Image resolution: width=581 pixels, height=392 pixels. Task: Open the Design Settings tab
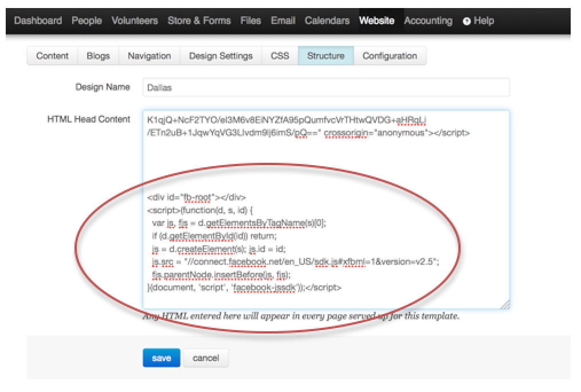coord(221,56)
